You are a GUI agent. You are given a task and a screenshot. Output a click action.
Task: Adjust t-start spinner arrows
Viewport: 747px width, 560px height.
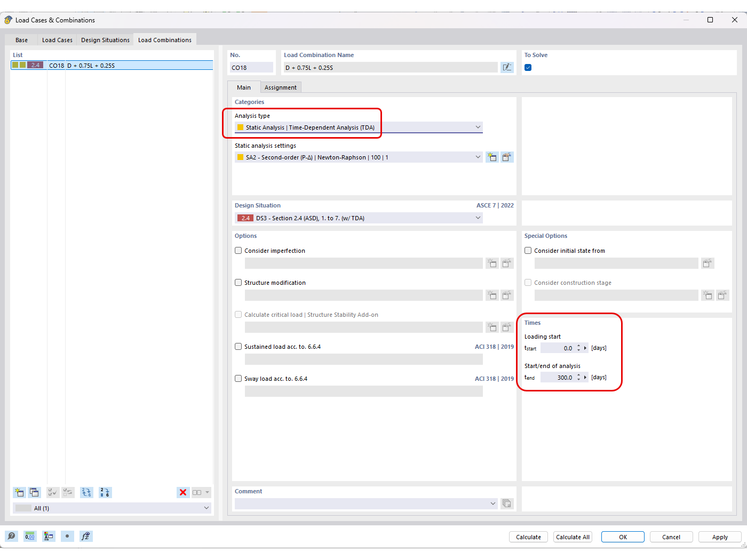pos(578,348)
